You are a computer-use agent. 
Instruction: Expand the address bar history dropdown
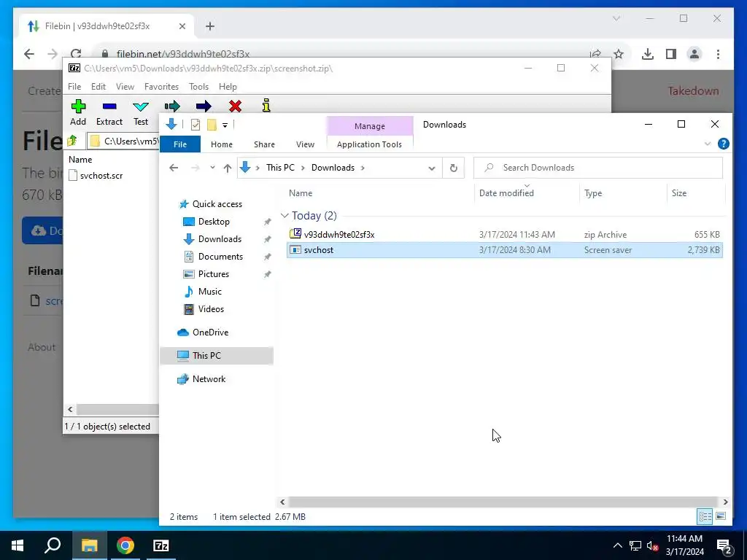click(x=432, y=168)
